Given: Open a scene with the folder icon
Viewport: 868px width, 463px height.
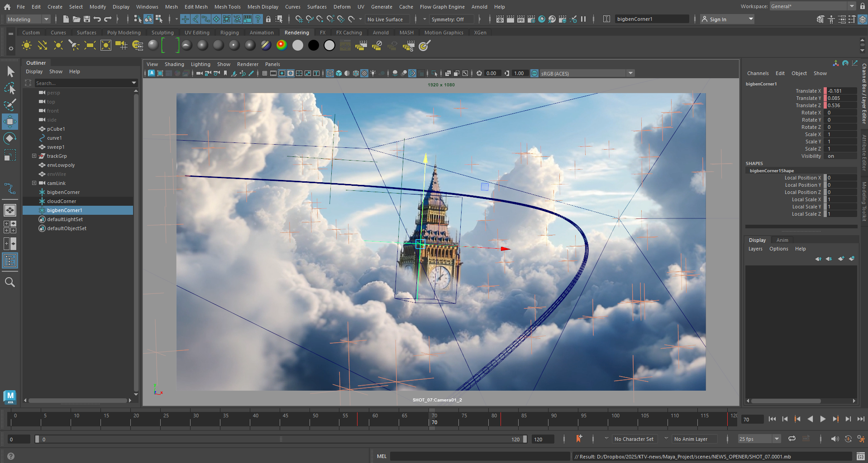Looking at the screenshot, I should [x=76, y=19].
